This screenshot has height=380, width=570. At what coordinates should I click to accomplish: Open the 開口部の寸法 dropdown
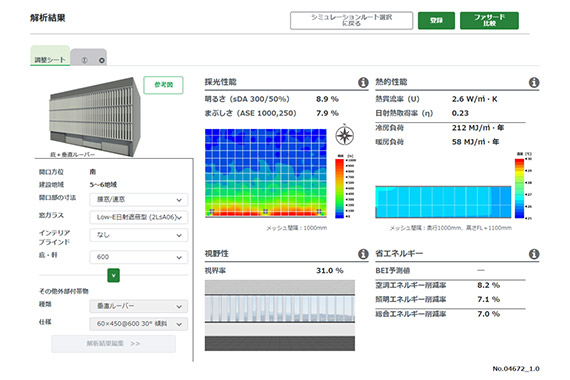[139, 200]
